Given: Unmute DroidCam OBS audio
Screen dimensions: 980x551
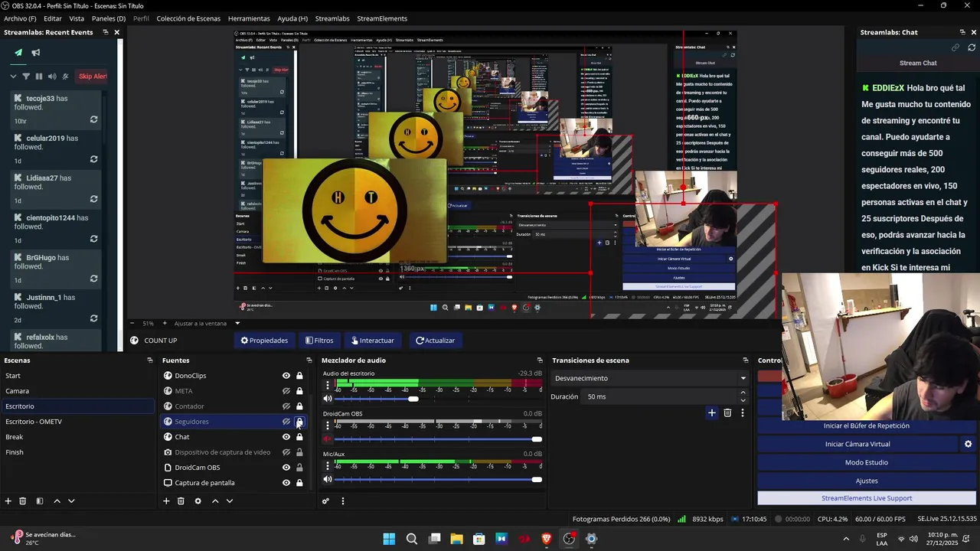Looking at the screenshot, I should pyautogui.click(x=328, y=439).
